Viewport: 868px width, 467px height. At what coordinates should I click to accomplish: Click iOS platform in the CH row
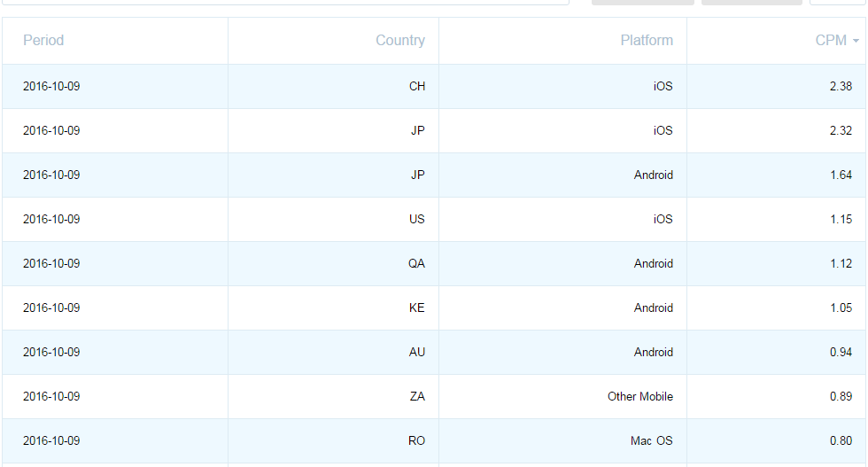[663, 87]
